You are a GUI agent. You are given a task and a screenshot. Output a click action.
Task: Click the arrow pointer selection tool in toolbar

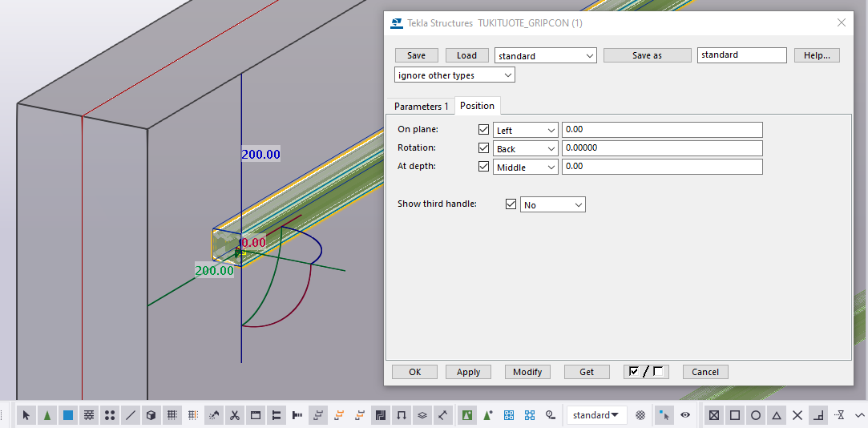[26, 415]
